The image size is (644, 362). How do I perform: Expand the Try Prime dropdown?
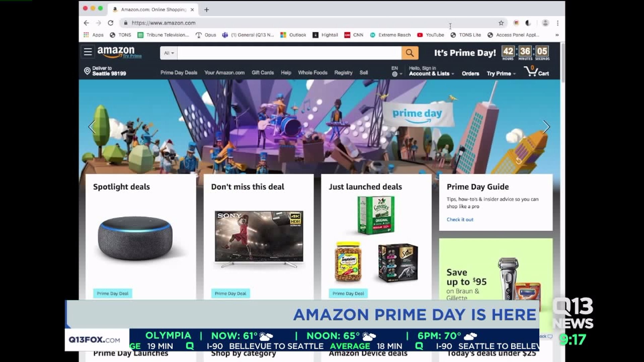501,74
